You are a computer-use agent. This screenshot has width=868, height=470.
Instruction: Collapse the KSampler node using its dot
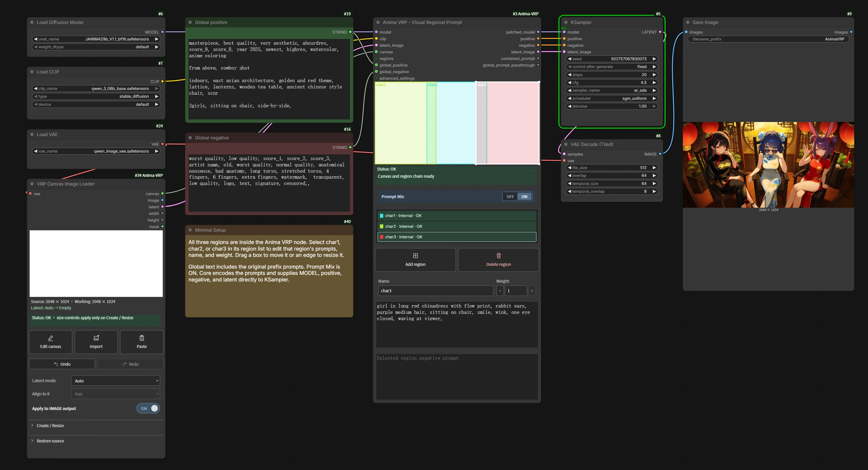pyautogui.click(x=566, y=22)
